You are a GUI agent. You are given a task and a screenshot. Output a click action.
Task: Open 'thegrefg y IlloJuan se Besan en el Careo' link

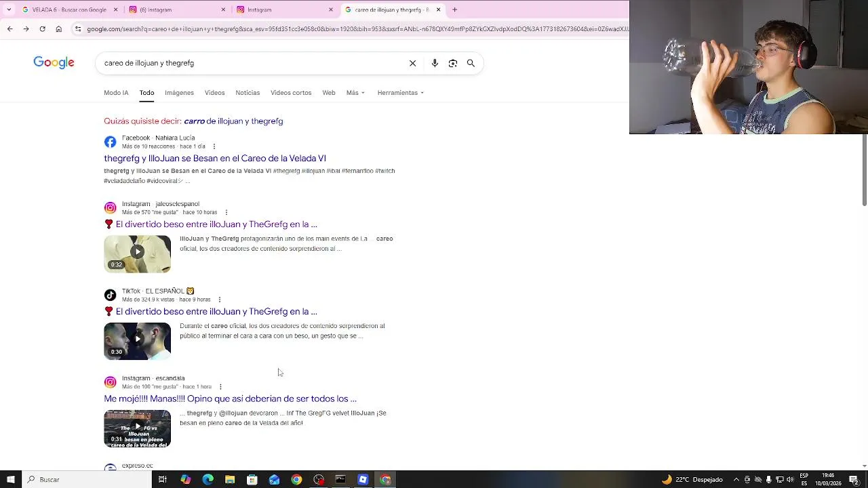[x=215, y=159]
